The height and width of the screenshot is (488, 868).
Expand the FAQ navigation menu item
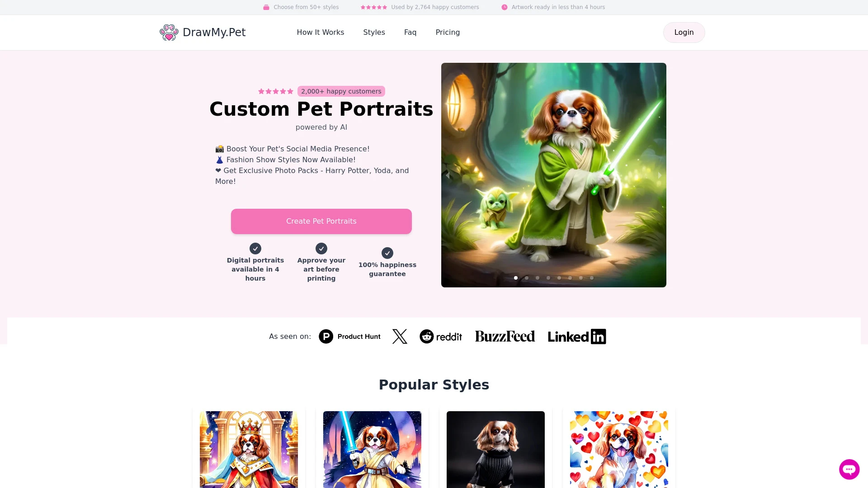(x=410, y=32)
